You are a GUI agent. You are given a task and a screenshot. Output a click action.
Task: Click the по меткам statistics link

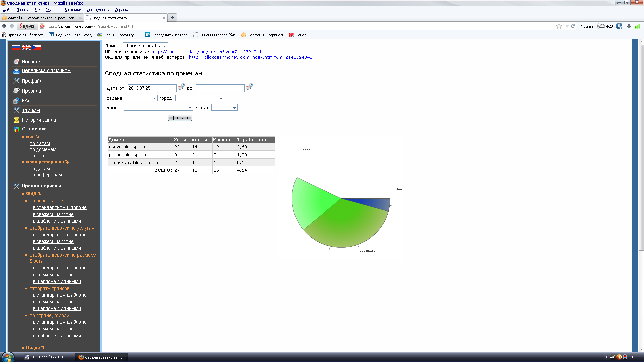pyautogui.click(x=41, y=156)
